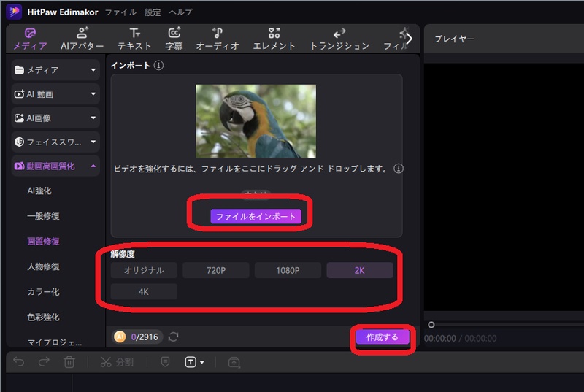Select AI強化 in the sidebar
This screenshot has width=584, height=392.
[39, 191]
